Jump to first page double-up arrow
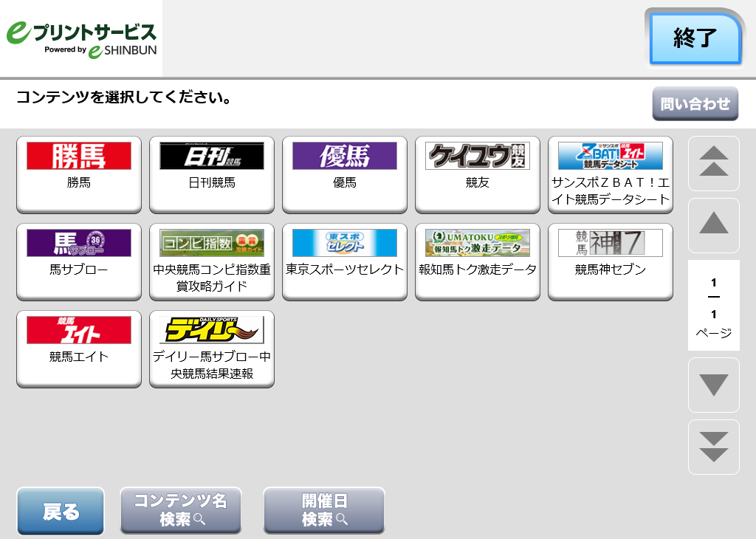Image resolution: width=756 pixels, height=539 pixels. 714,163
